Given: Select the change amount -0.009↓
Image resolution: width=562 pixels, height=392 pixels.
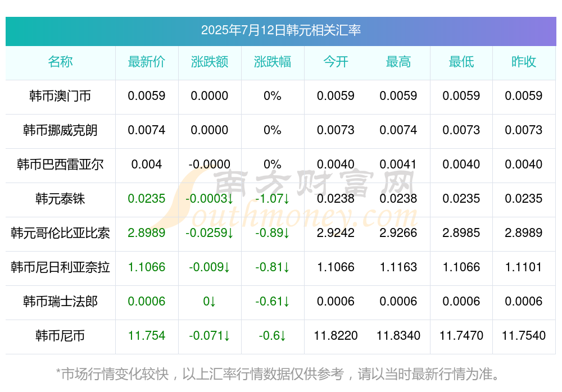Looking at the screenshot, I should [x=209, y=267].
